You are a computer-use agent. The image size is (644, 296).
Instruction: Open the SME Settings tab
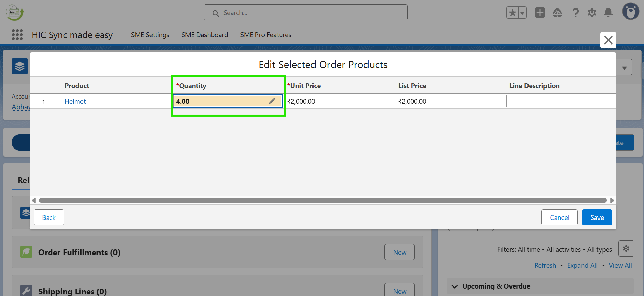tap(150, 35)
